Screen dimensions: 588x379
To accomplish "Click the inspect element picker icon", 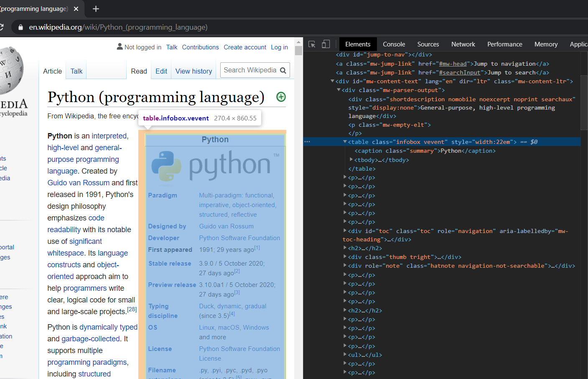I will pyautogui.click(x=312, y=44).
